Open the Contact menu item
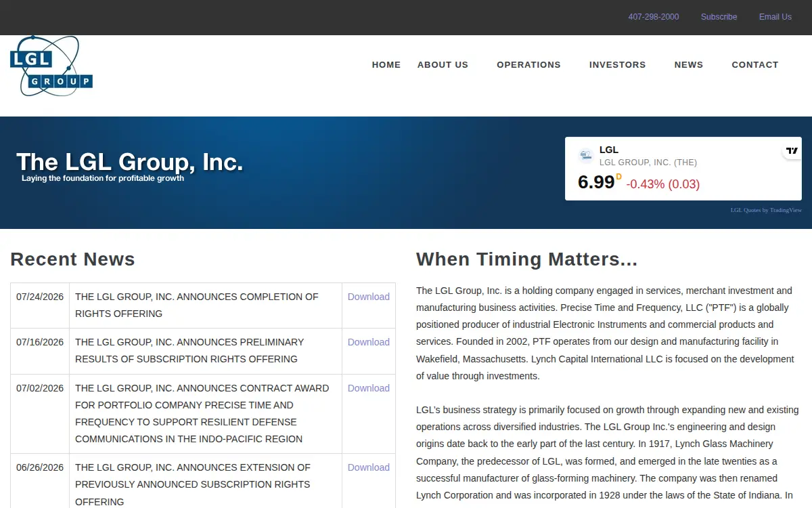The width and height of the screenshot is (812, 508). (x=755, y=65)
